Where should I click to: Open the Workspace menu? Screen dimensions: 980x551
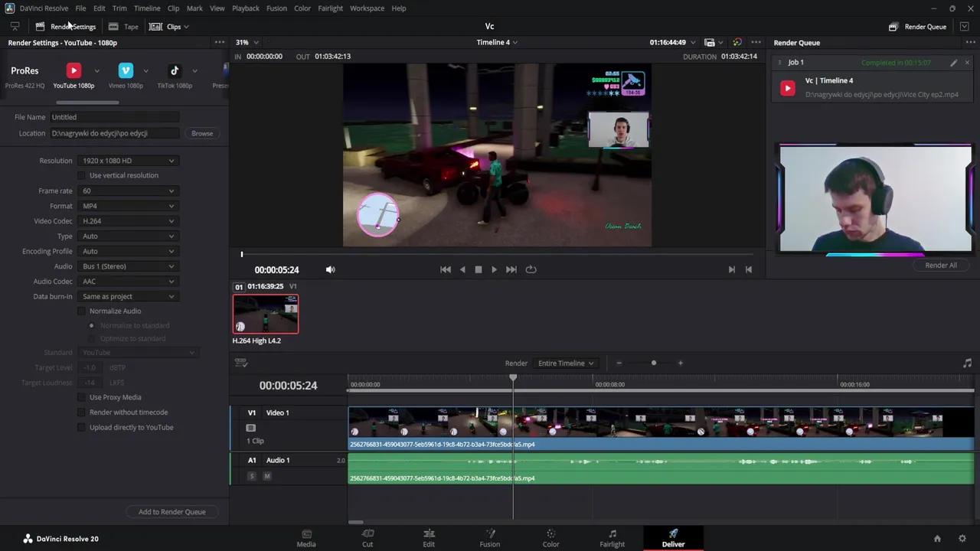pyautogui.click(x=367, y=8)
